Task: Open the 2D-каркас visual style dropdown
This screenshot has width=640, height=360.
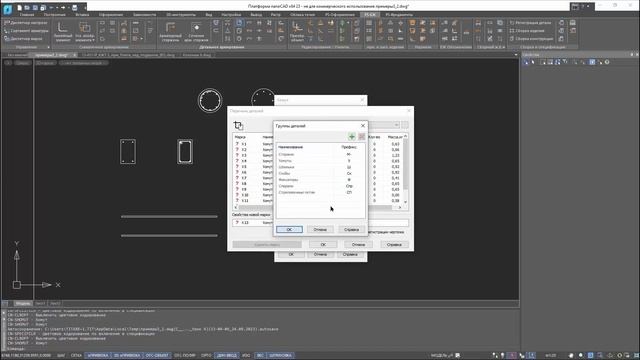Action: [x=45, y=63]
